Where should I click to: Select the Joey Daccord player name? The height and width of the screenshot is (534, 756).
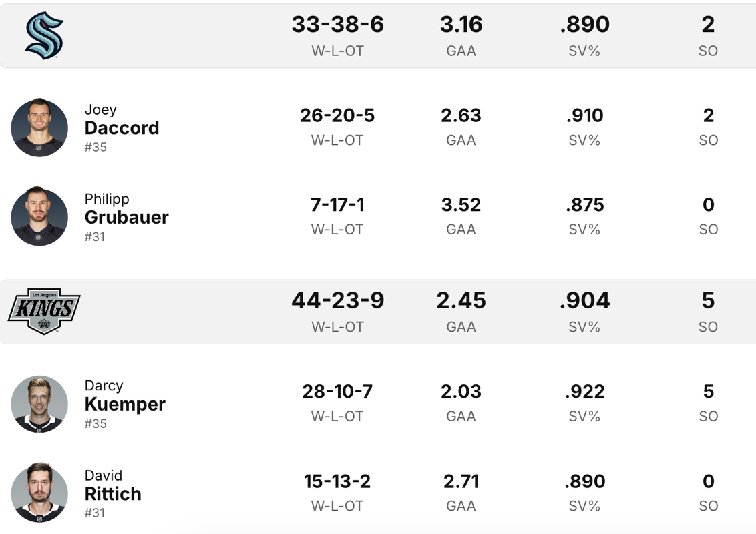click(122, 120)
